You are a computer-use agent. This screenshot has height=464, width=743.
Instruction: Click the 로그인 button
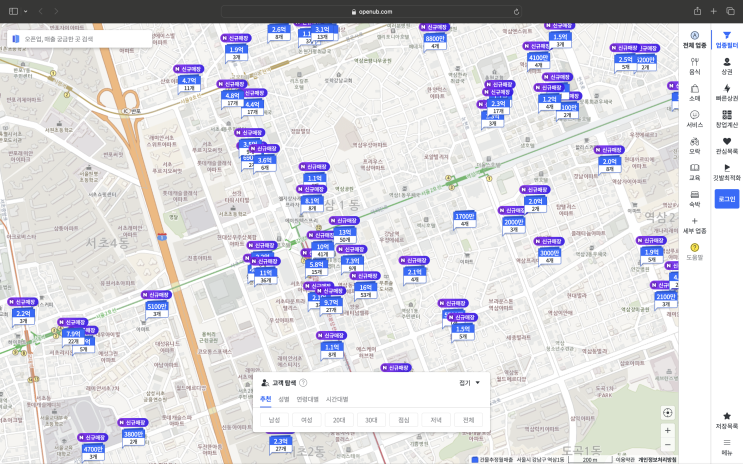[726, 199]
